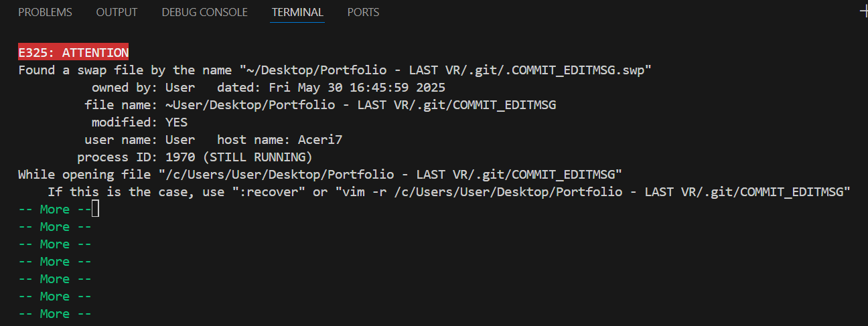Click the "modified: YES" line
Screen dimensions: 868x326
(139, 123)
